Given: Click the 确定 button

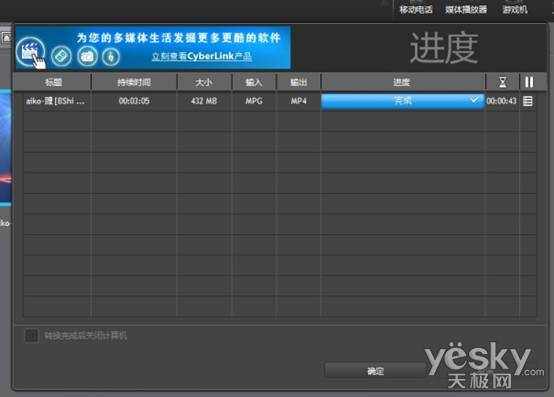Looking at the screenshot, I should [375, 371].
